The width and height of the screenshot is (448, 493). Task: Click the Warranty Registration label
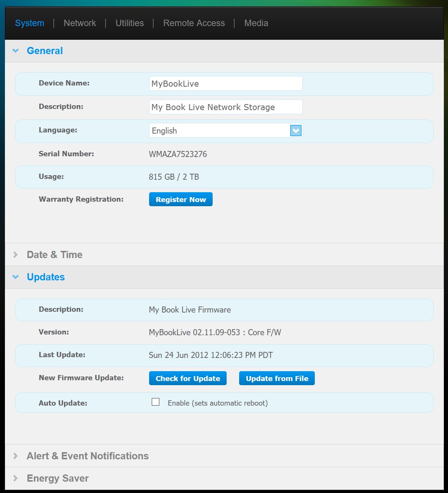pos(81,199)
